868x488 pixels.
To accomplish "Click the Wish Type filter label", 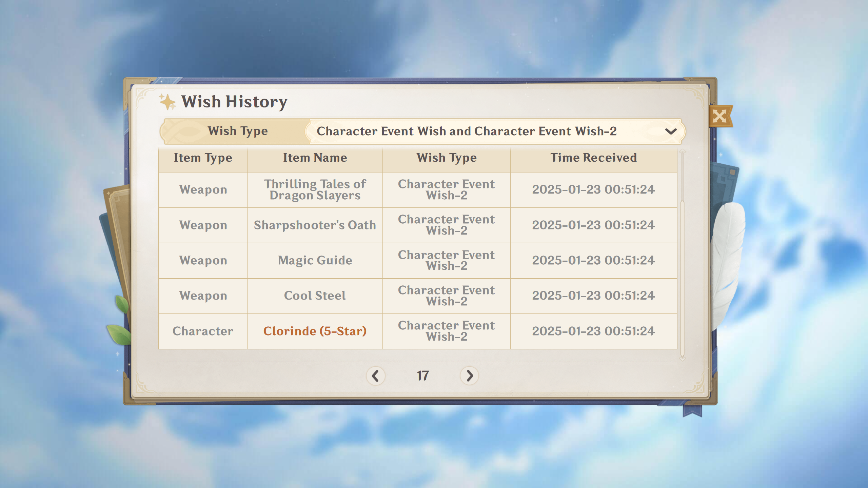I will tap(238, 131).
